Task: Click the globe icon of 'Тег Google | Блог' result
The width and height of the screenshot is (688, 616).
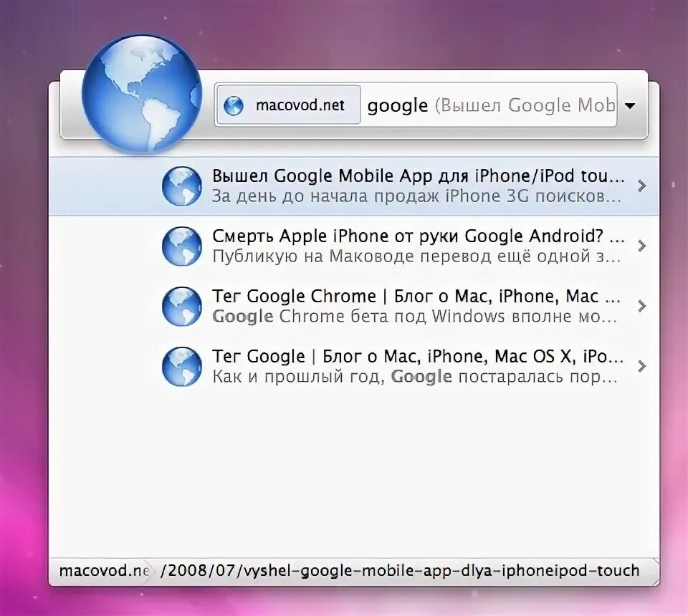Action: 181,367
